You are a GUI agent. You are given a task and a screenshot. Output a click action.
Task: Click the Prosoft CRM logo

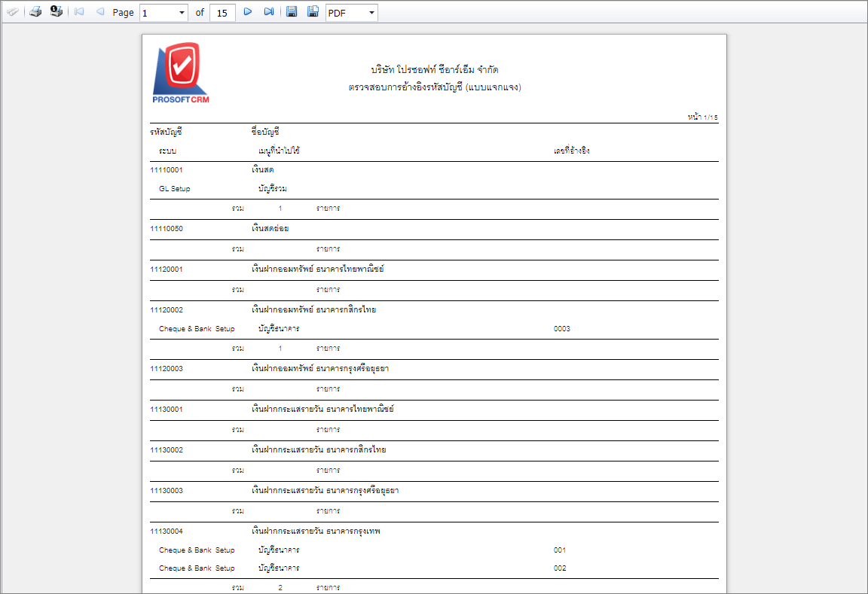[x=181, y=73]
